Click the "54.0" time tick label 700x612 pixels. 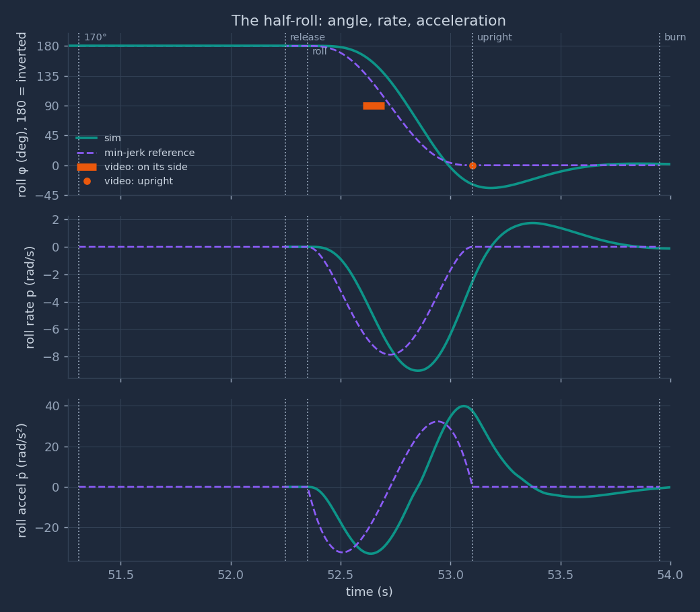(670, 575)
